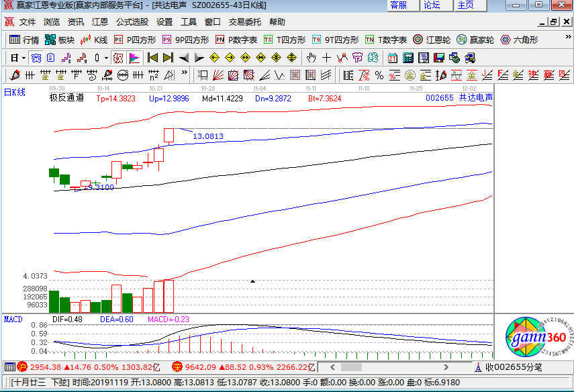Open the calendar icon showing 21
Image resolution: width=574 pixels, height=392 pixels.
click(x=393, y=58)
